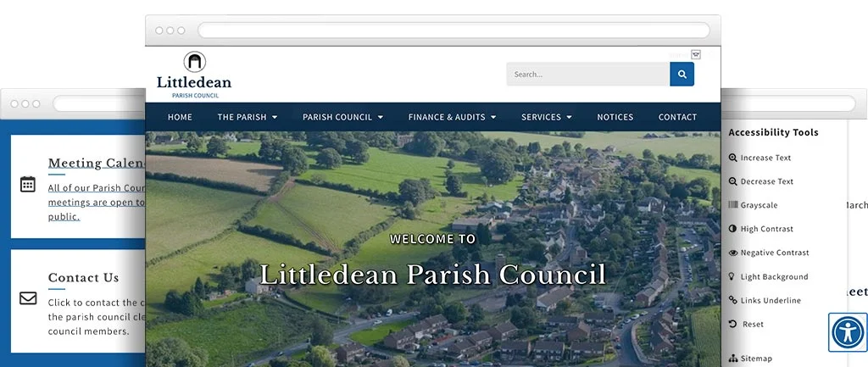Click the Sitemap icon
The height and width of the screenshot is (367, 868).
[x=733, y=359]
